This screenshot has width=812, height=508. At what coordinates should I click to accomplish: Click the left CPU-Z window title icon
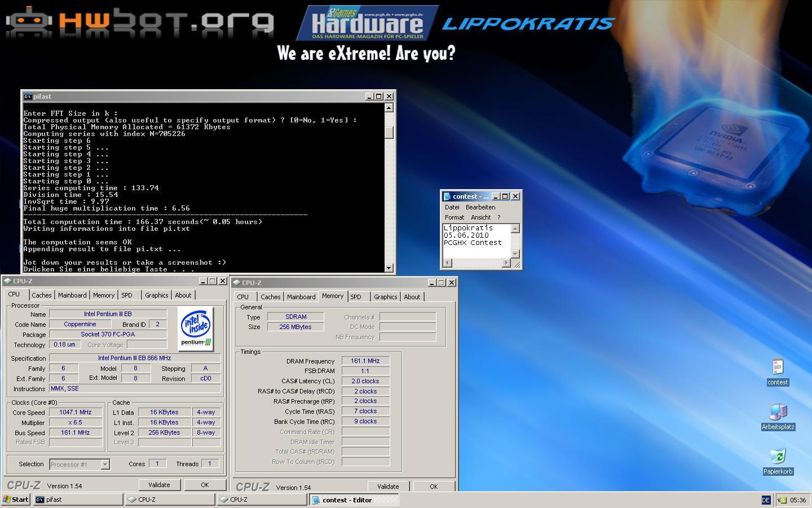point(7,281)
